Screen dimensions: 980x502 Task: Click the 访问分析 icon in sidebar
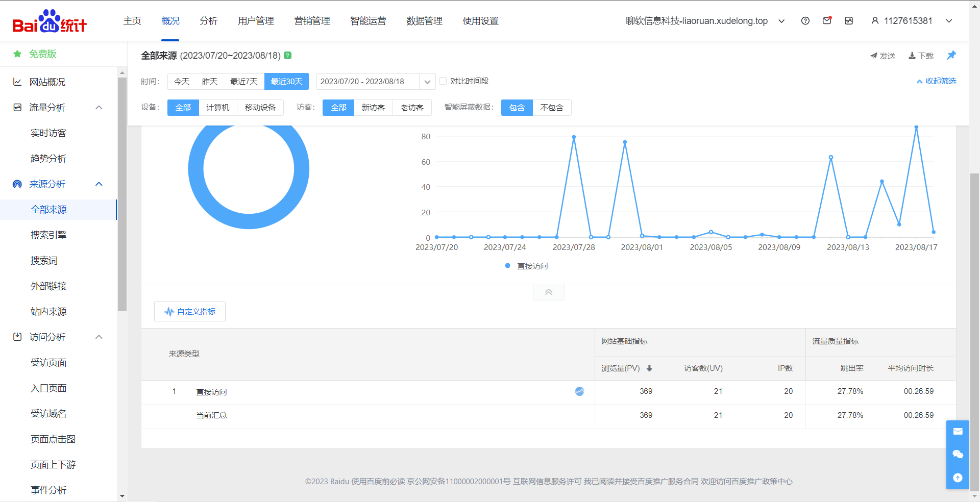(x=17, y=337)
